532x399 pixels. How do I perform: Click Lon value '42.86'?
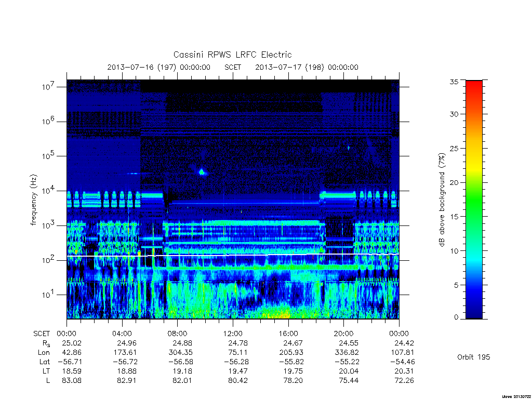(x=72, y=352)
